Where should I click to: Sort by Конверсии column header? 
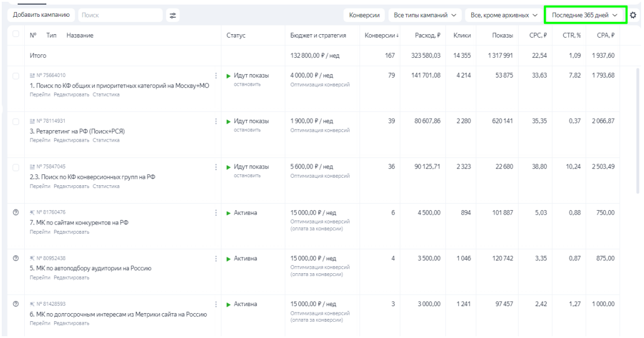[382, 35]
